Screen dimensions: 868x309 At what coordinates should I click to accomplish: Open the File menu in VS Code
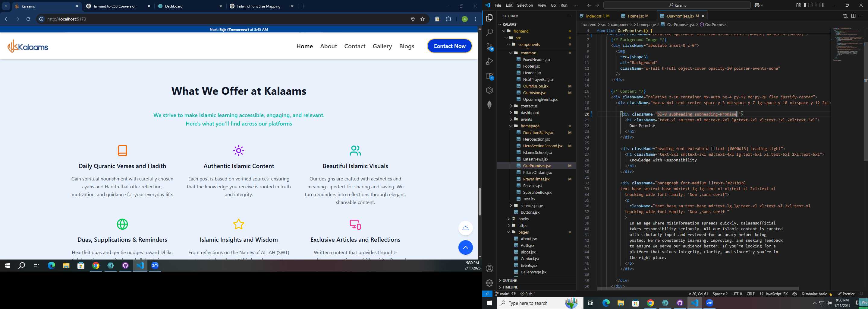498,5
